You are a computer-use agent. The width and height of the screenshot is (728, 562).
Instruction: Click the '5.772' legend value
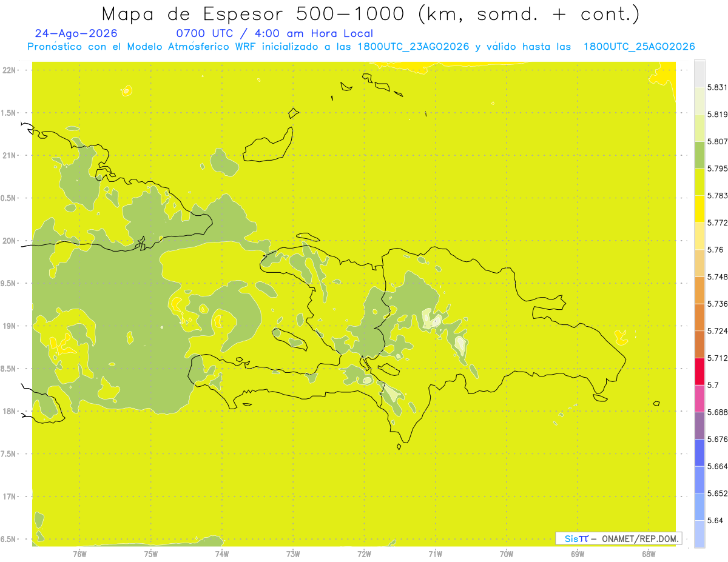click(718, 222)
